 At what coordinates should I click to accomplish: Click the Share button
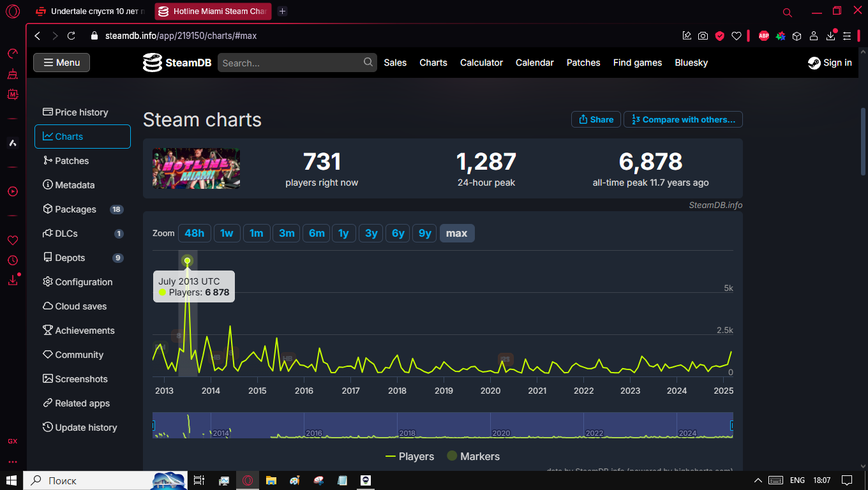click(x=596, y=119)
